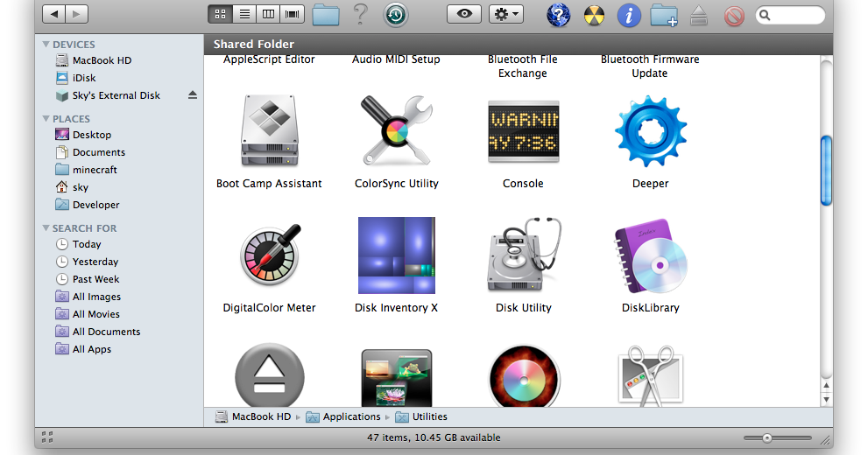Click the question mark toolbar icon

[x=360, y=14]
